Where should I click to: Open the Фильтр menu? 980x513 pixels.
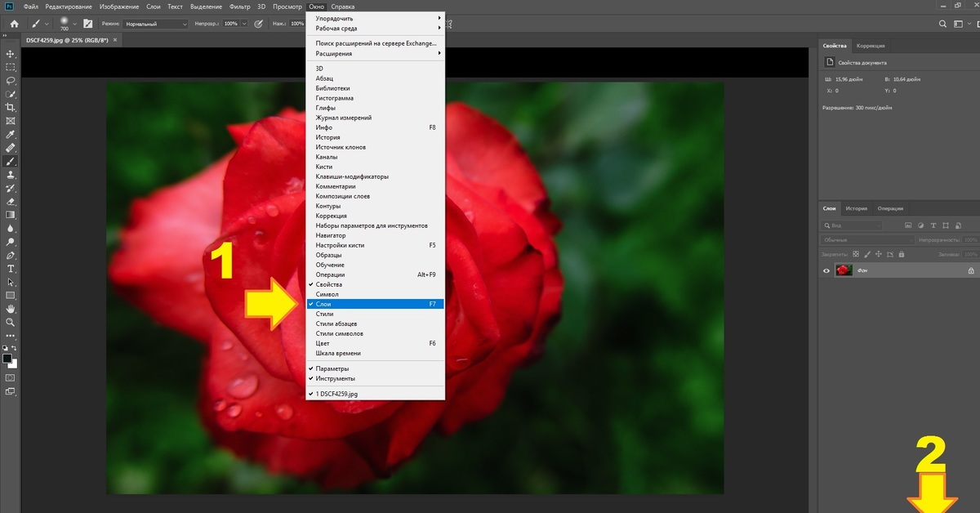click(x=240, y=7)
